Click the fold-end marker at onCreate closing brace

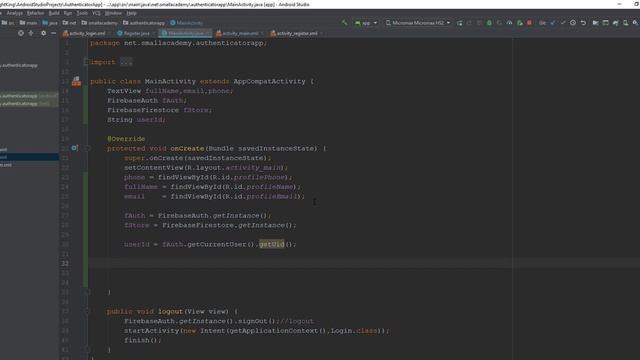pos(87,292)
